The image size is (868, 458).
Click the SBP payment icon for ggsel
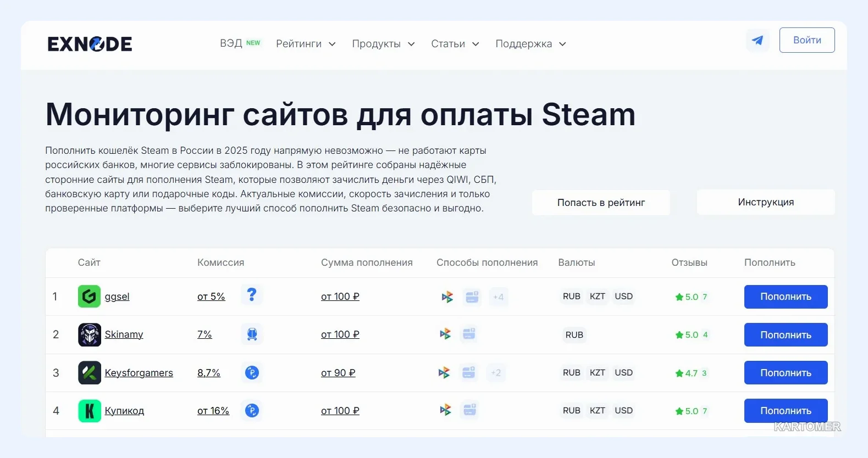pos(447,297)
